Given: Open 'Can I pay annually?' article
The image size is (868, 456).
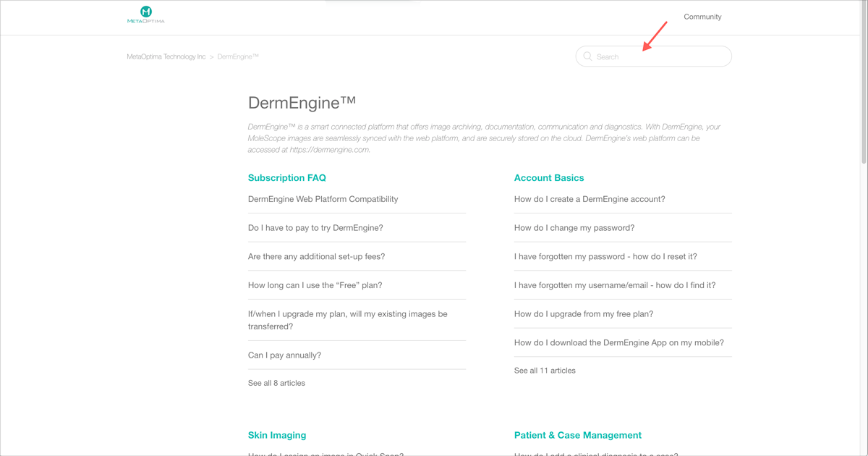Looking at the screenshot, I should coord(284,355).
